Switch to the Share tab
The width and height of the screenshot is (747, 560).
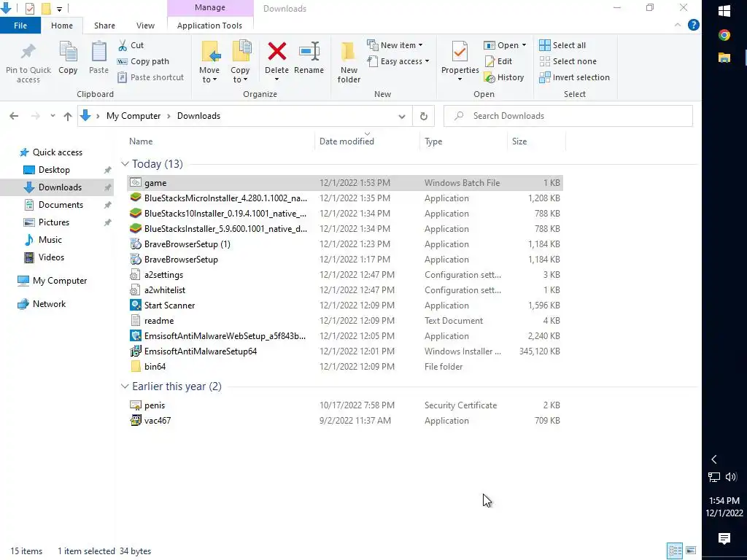point(104,26)
